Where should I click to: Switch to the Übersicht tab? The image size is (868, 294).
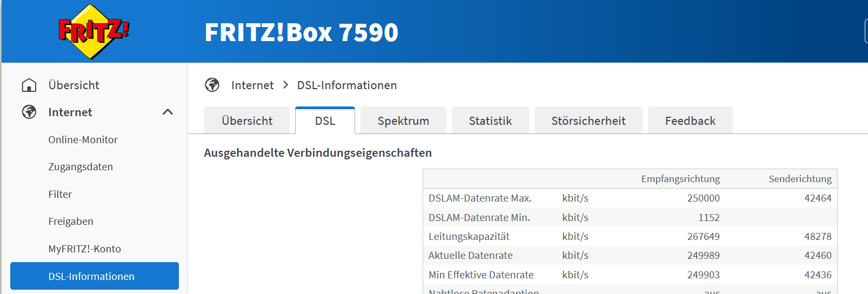click(x=247, y=121)
